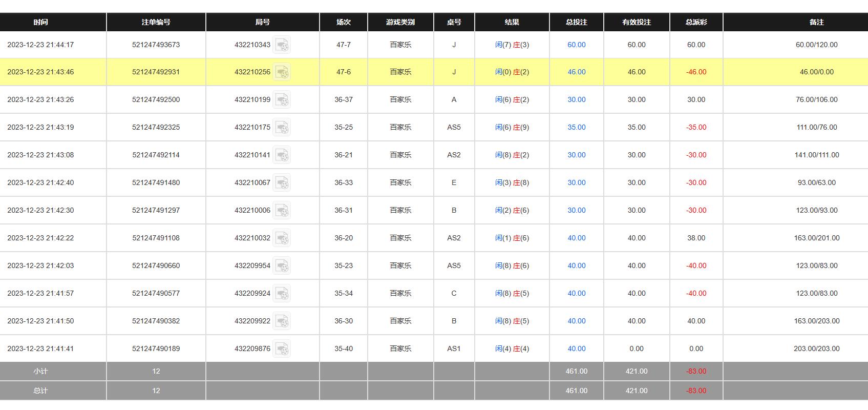868x410 pixels.
Task: Open replay icon for round 432209954
Action: 282,266
